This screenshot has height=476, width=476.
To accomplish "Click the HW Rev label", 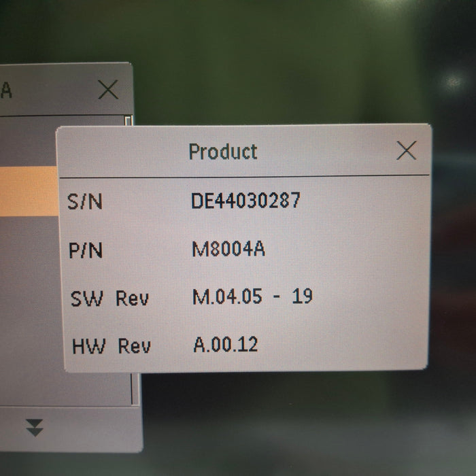I will click(x=112, y=346).
